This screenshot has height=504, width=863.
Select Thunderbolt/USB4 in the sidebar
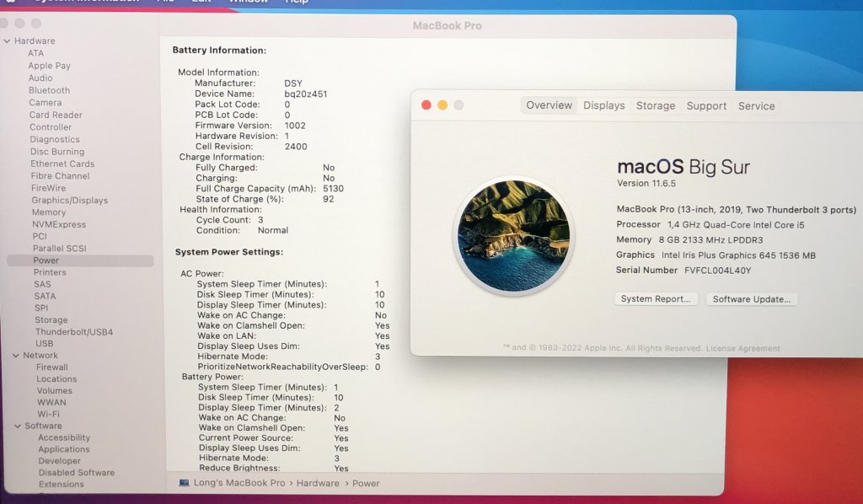pyautogui.click(x=74, y=332)
